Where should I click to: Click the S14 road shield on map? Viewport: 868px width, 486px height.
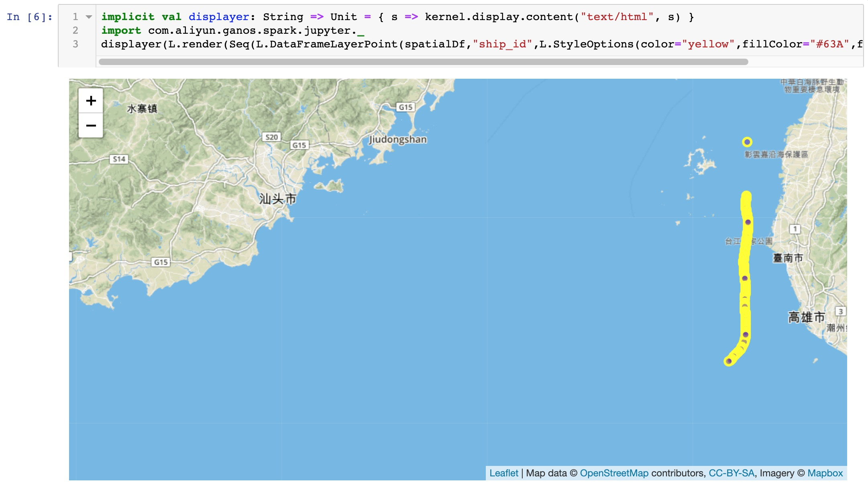119,159
